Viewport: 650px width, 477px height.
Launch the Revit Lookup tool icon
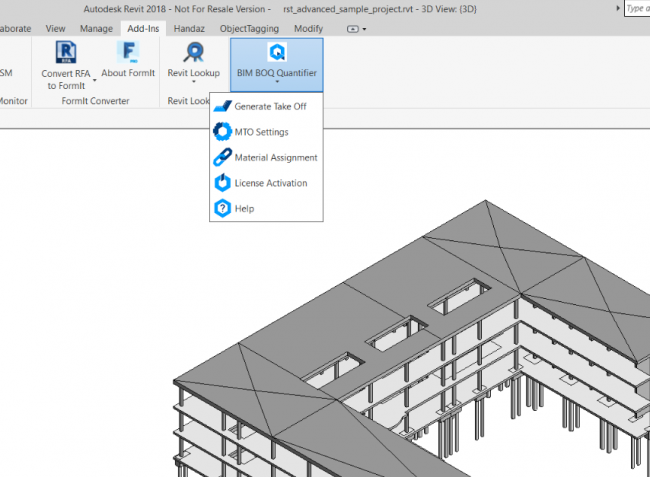[193, 54]
